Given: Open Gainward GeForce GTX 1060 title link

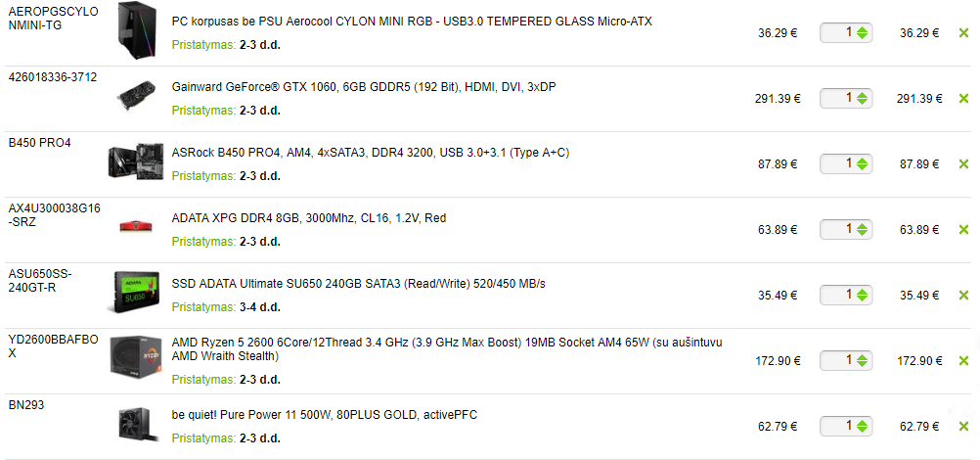Looking at the screenshot, I should (x=364, y=87).
